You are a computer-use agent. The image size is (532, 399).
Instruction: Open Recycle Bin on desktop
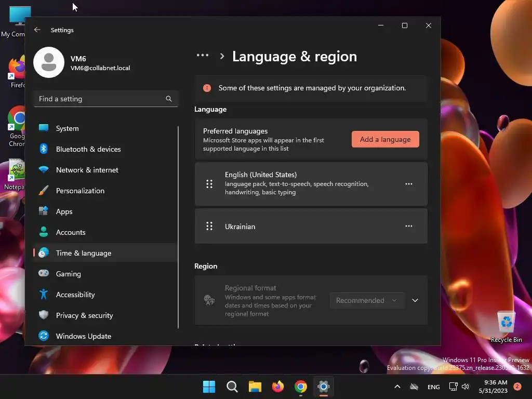click(507, 327)
